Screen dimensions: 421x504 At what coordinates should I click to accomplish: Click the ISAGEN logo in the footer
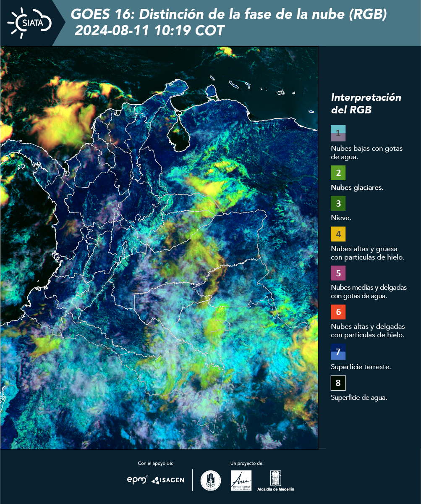tap(167, 480)
